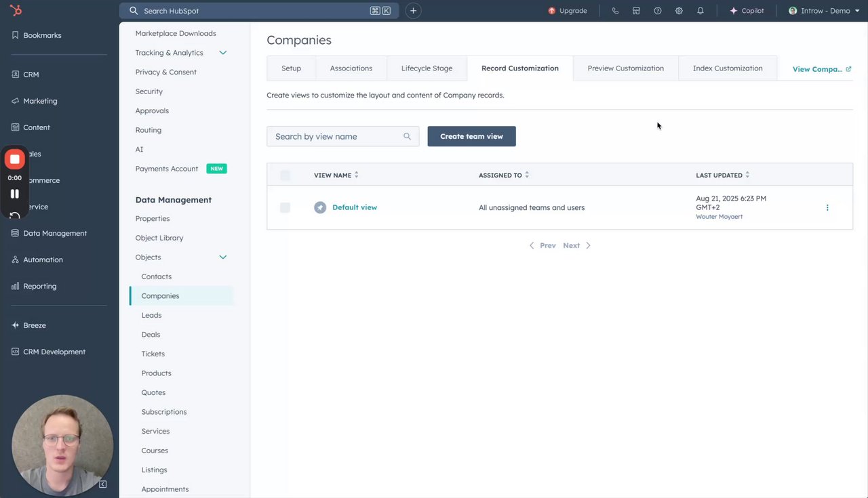Switch to the Record Customization tab
The image size is (868, 498).
pyautogui.click(x=520, y=68)
